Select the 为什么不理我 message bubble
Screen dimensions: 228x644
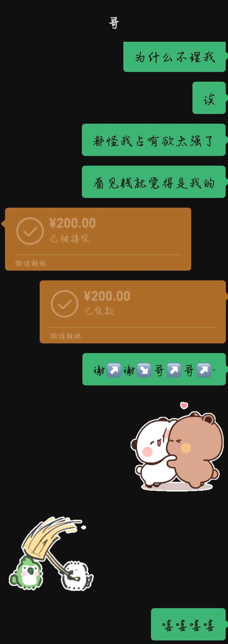(x=175, y=57)
